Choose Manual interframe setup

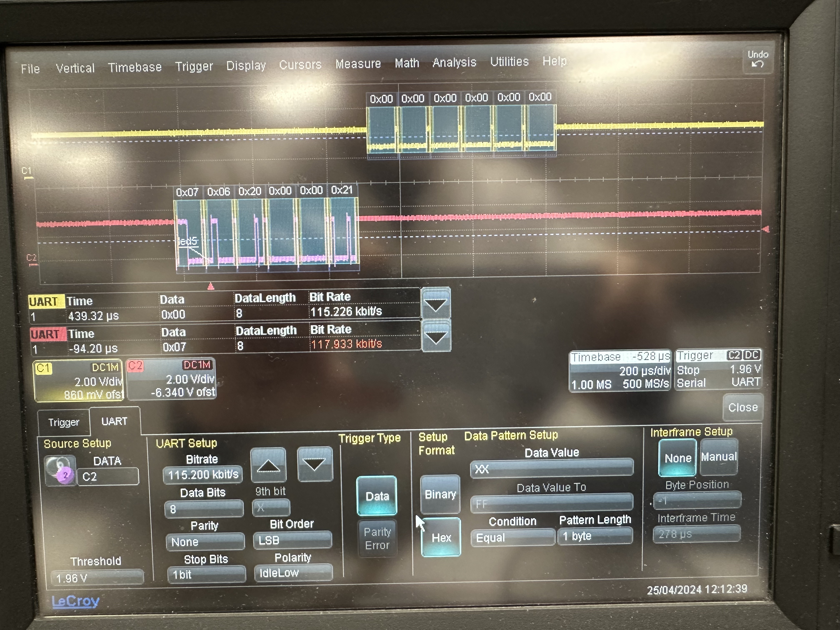point(719,456)
